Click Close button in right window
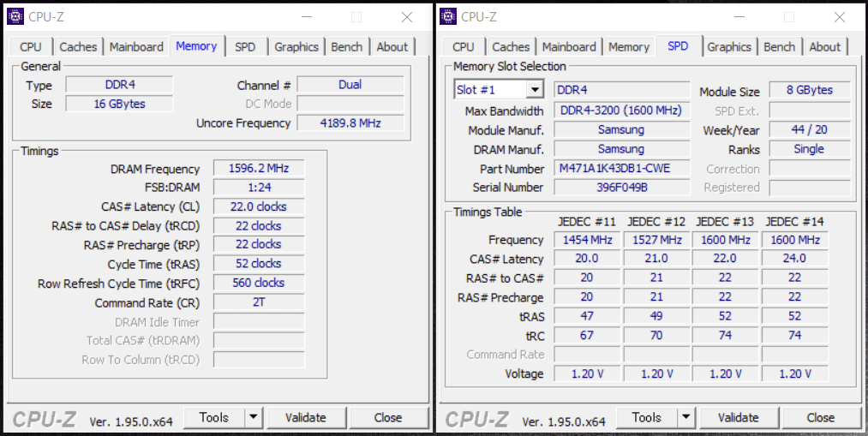Viewport: 868px width, 436px height. pos(821,418)
